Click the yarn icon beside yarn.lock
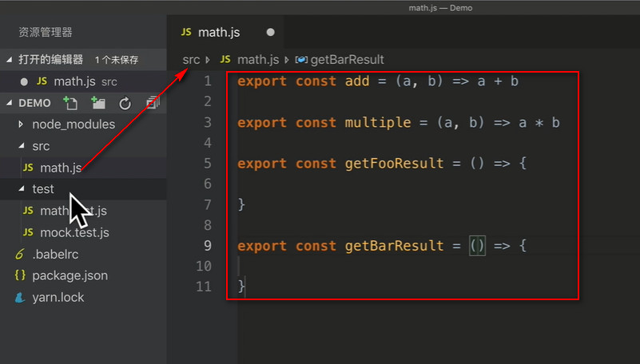Screen dimensions: 640x364 (20, 298)
